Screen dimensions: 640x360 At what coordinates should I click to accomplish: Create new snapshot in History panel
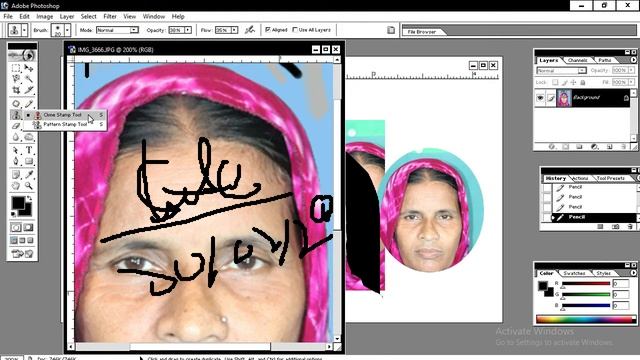pos(616,226)
